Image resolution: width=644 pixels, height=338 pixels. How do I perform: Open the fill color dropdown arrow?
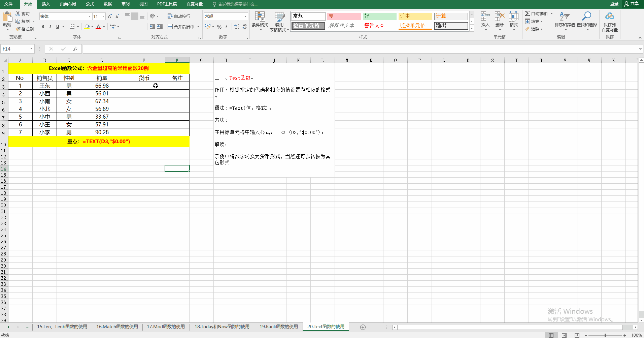[x=92, y=27]
